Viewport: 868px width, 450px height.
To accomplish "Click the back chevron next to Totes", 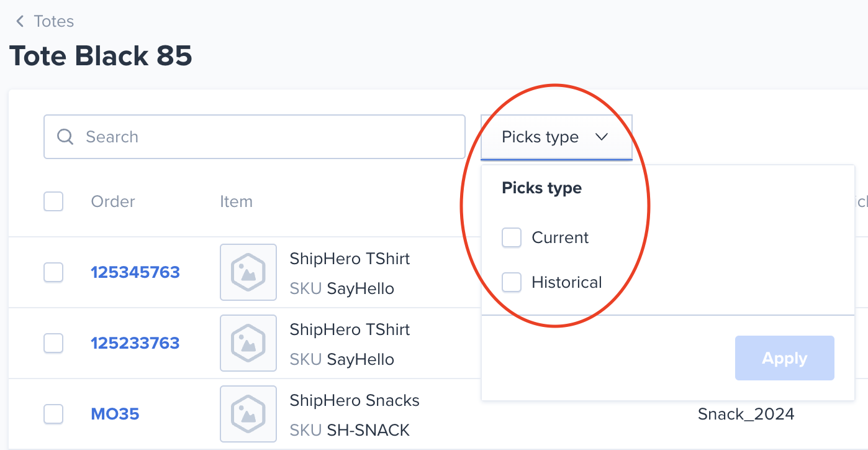I will (x=20, y=22).
